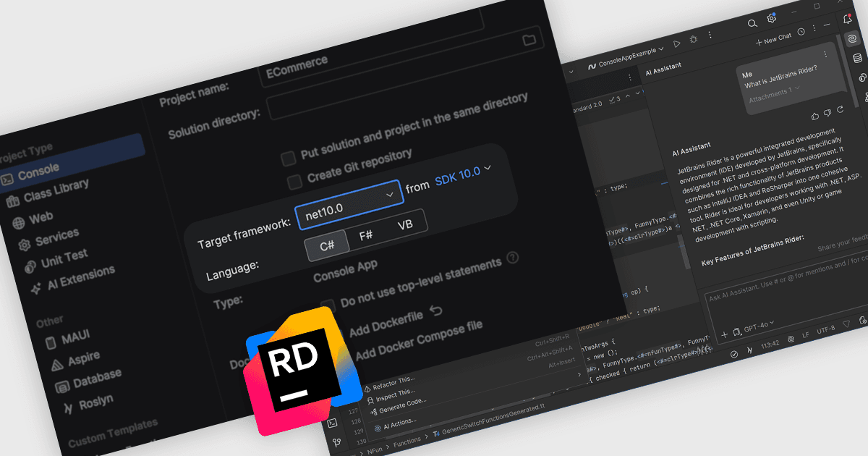Open the SDK 10.0 dropdown
The width and height of the screenshot is (868, 456).
tap(463, 174)
